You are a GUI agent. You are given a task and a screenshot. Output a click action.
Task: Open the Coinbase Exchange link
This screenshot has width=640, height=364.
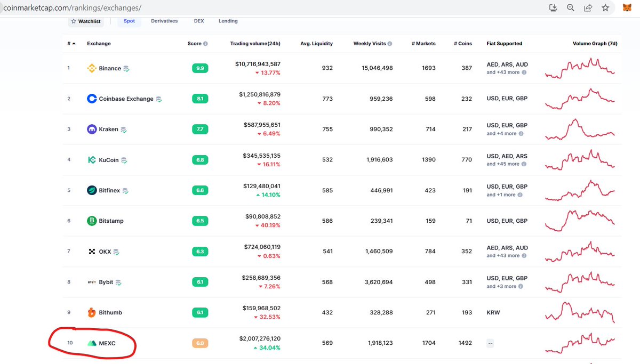(126, 99)
